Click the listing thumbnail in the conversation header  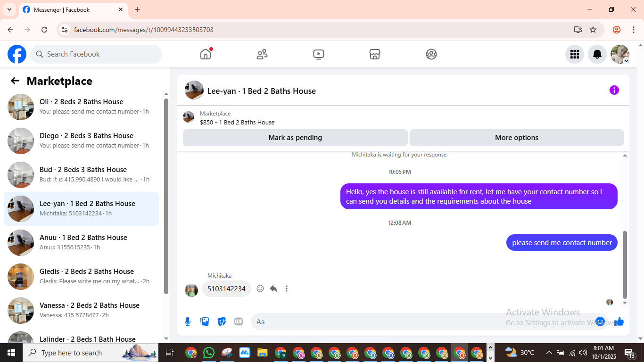(x=194, y=90)
